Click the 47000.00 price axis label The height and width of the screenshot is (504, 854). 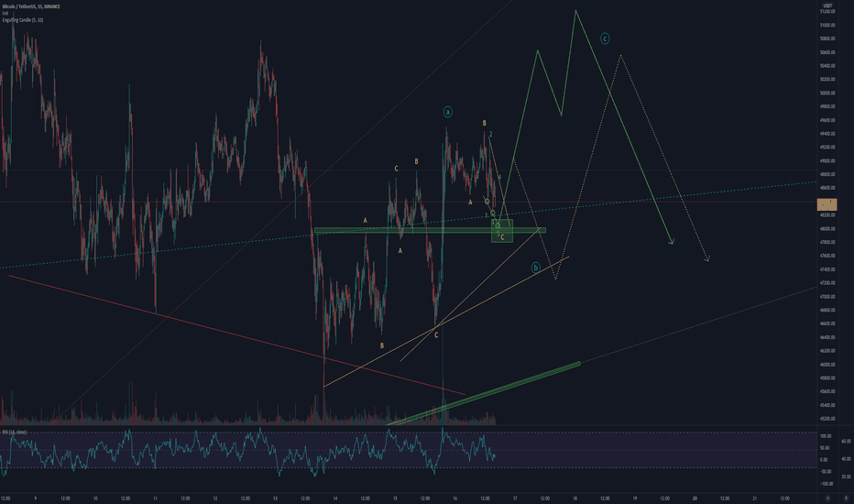click(x=827, y=296)
